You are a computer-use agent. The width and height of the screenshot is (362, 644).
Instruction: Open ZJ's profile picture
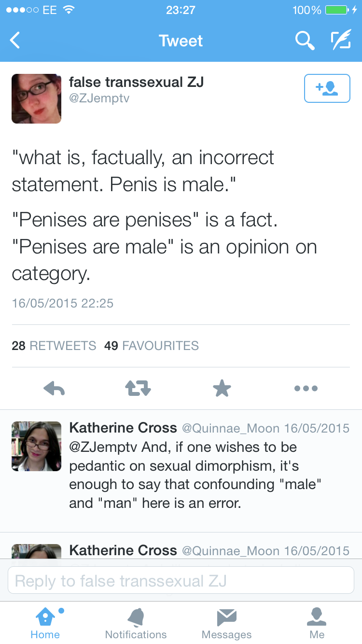(x=36, y=98)
